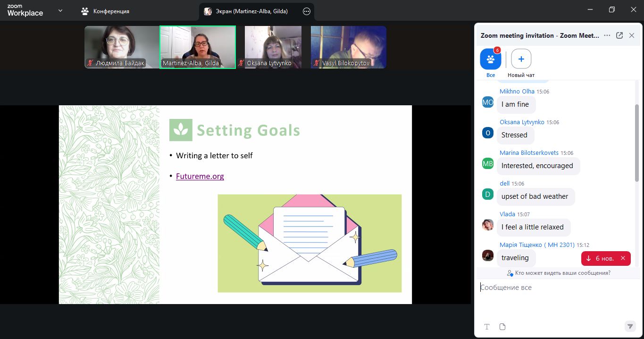The image size is (644, 339).
Task: Jump to the 6 new messages
Action: click(x=600, y=258)
